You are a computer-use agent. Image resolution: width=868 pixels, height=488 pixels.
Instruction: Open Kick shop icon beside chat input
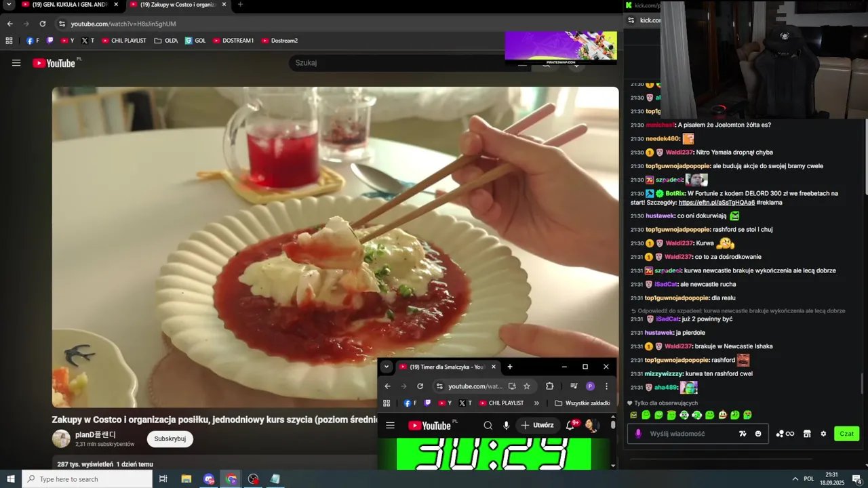807,434
